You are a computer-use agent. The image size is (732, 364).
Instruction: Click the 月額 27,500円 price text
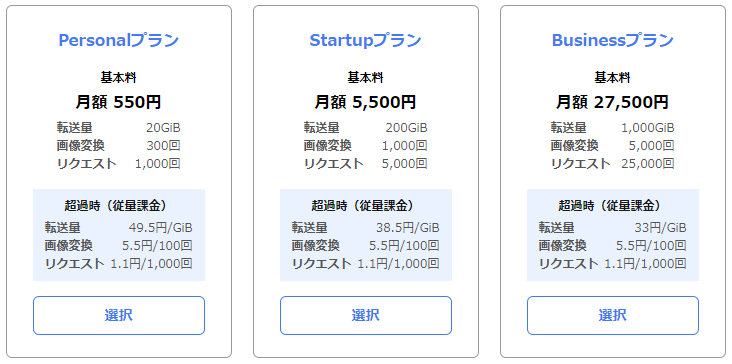point(612,102)
